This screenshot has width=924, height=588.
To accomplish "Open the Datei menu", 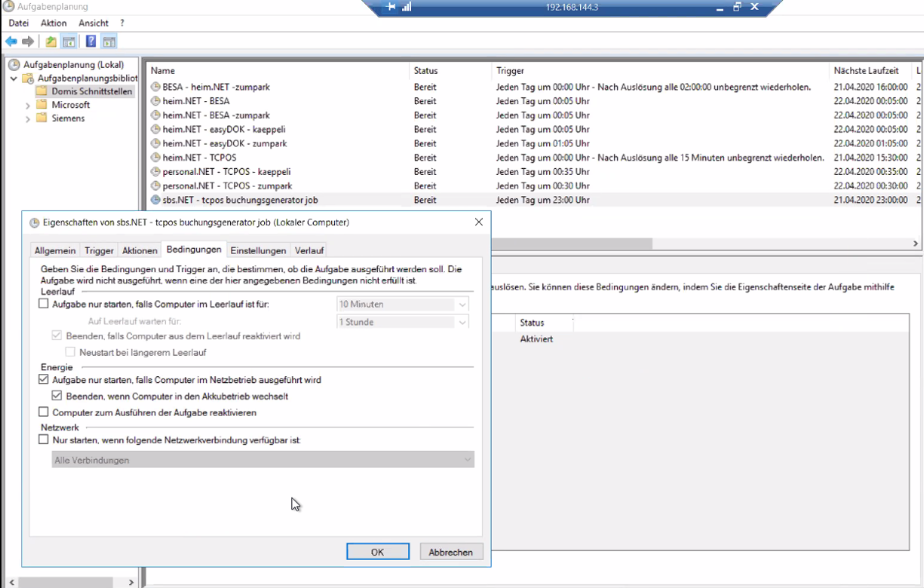I will click(x=19, y=23).
